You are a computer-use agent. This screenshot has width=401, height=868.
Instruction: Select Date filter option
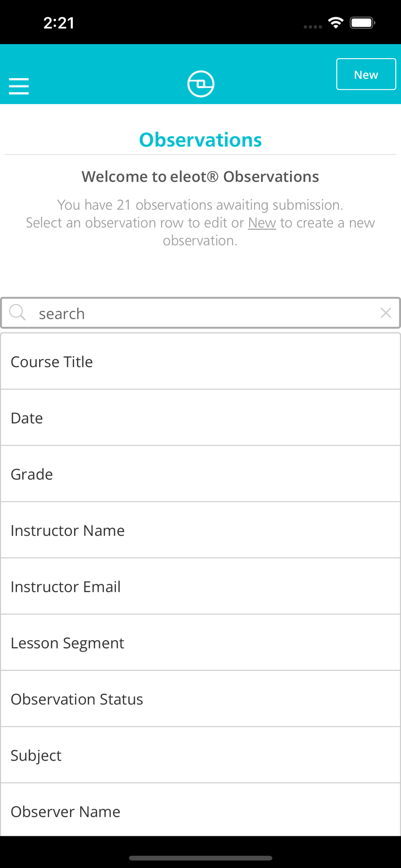(200, 418)
